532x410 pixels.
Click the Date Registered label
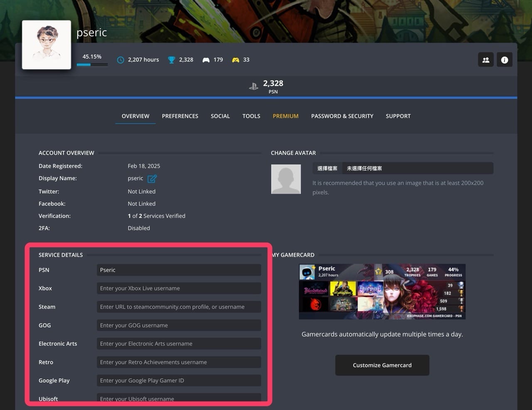[61, 166]
